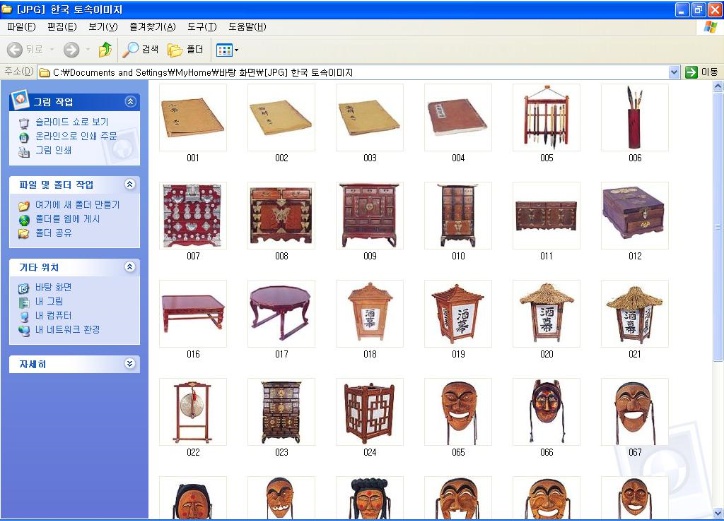This screenshot has height=521, width=724.
Task: Open 내 그림 location link
Action: (x=49, y=301)
